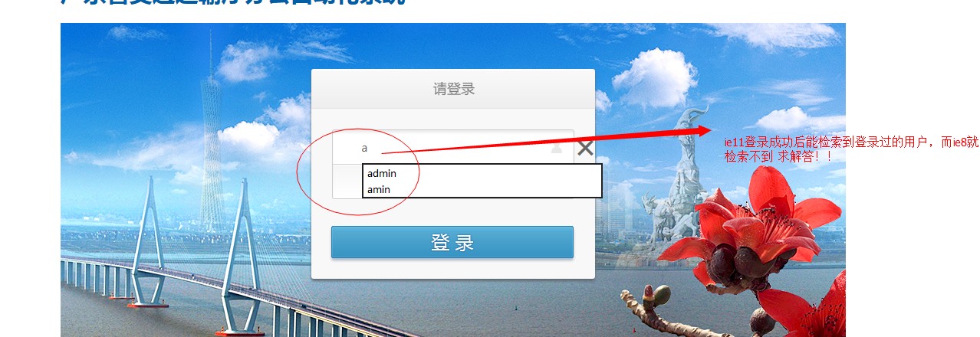Screen dimensions: 980x337
Task: Click the empty area below suggestion list
Action: 453,211
